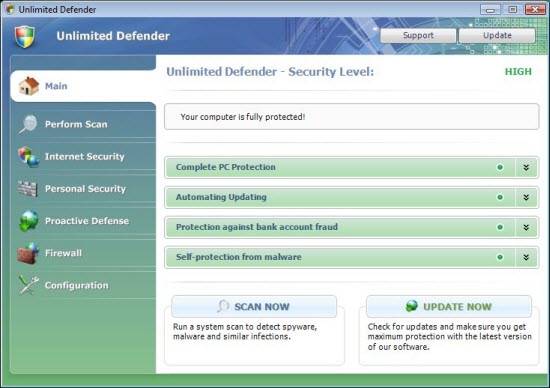Expand the Automating Updating section chevron
Viewport: 550px width, 388px height.
(526, 197)
